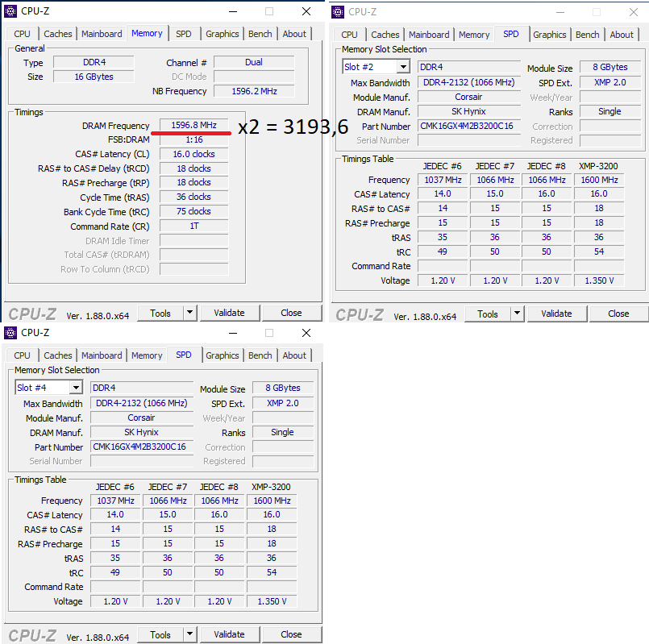This screenshot has height=644, width=649.
Task: Click XMP-3200 voltage 1.350 V in Slot #2 window
Action: pyautogui.click(x=599, y=280)
